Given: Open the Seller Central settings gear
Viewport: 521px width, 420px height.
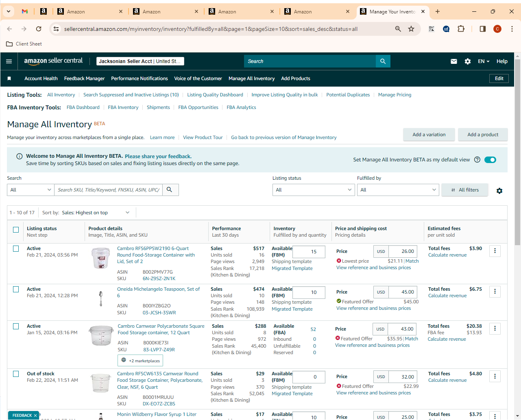Looking at the screenshot, I should pos(468,61).
